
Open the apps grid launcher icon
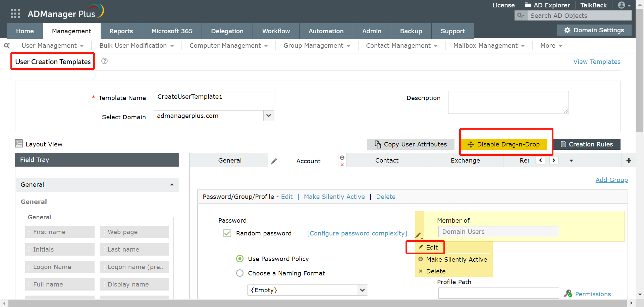click(x=15, y=13)
